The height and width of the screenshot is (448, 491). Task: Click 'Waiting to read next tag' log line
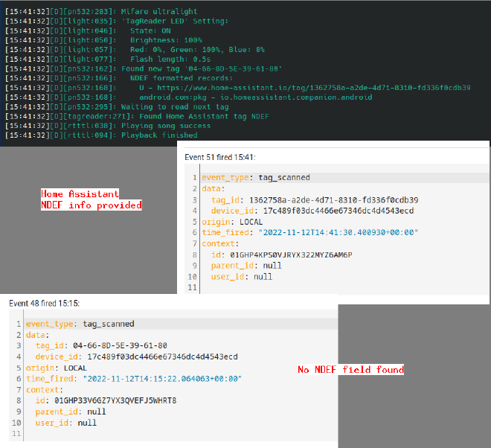click(x=117, y=107)
